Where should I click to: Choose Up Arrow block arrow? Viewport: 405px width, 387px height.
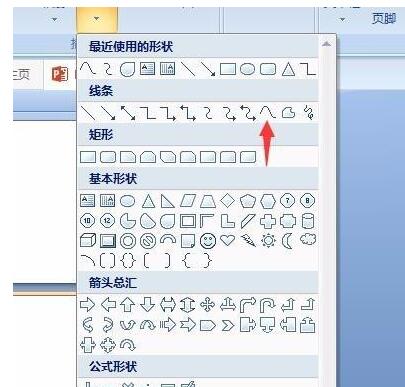coord(128,305)
